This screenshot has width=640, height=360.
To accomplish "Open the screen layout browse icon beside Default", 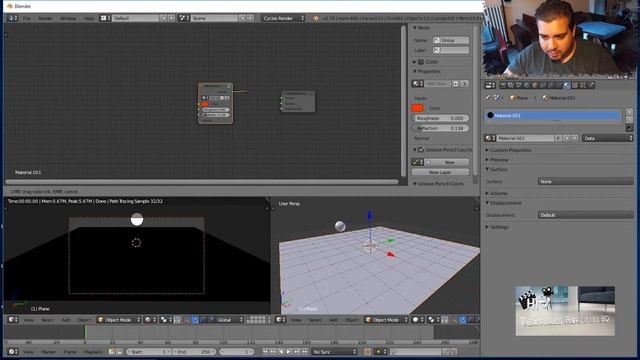I will [x=105, y=18].
